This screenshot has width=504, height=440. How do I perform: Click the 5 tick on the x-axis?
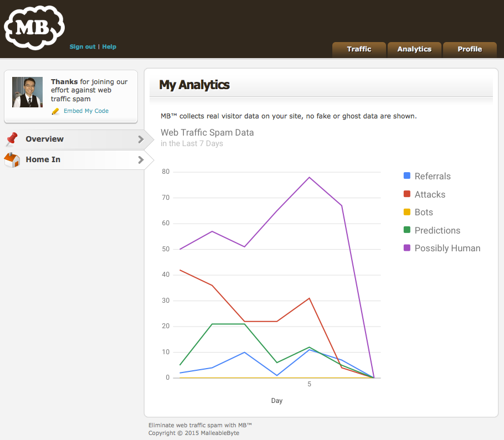click(x=309, y=384)
